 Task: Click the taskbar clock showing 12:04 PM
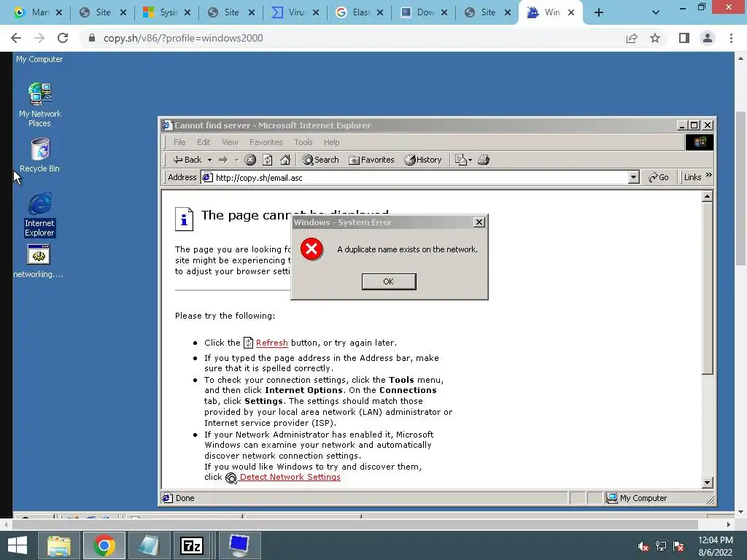715,546
